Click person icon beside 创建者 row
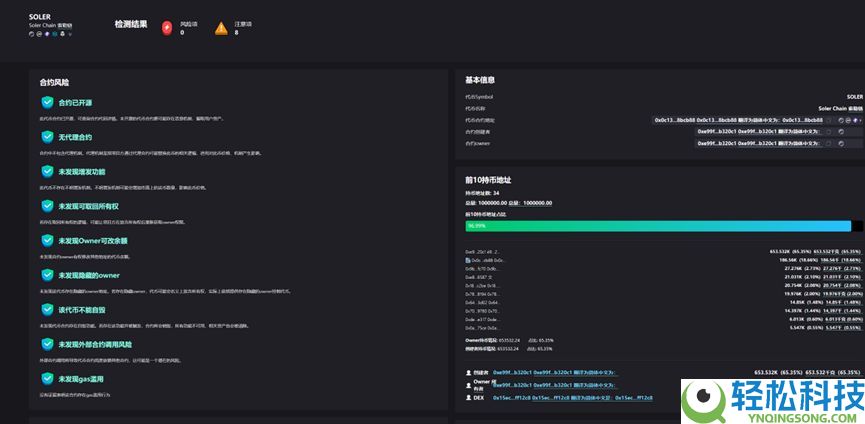The width and height of the screenshot is (865, 424). point(468,373)
